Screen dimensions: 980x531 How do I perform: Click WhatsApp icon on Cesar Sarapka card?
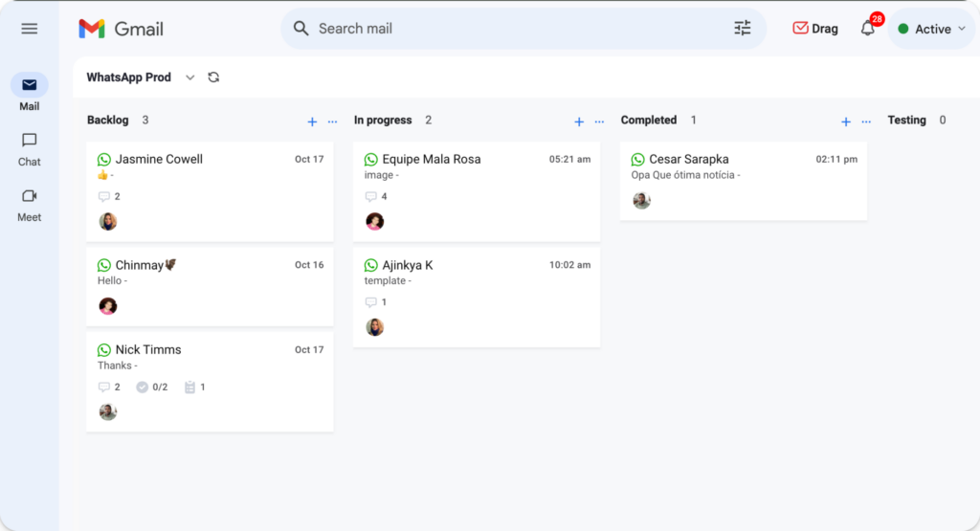click(x=637, y=160)
